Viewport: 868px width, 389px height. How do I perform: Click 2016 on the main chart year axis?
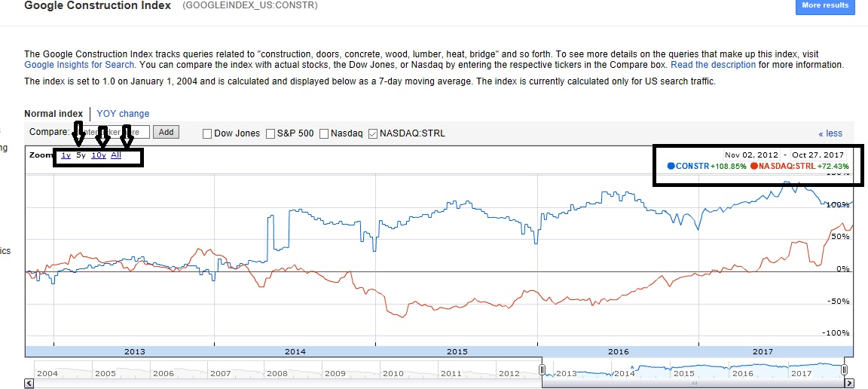point(619,351)
